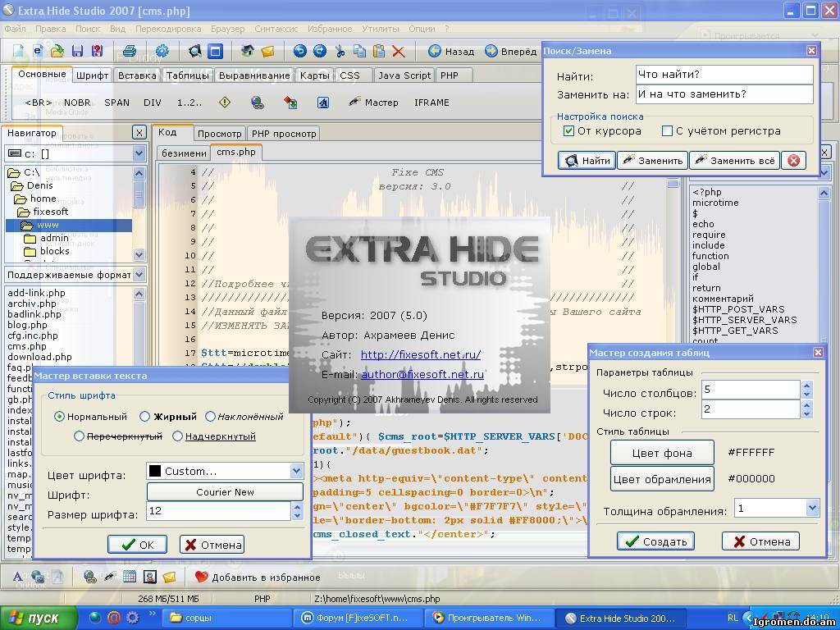Decrease Число строк with down arrow
Viewport: 840px width, 630px height.
(x=807, y=414)
